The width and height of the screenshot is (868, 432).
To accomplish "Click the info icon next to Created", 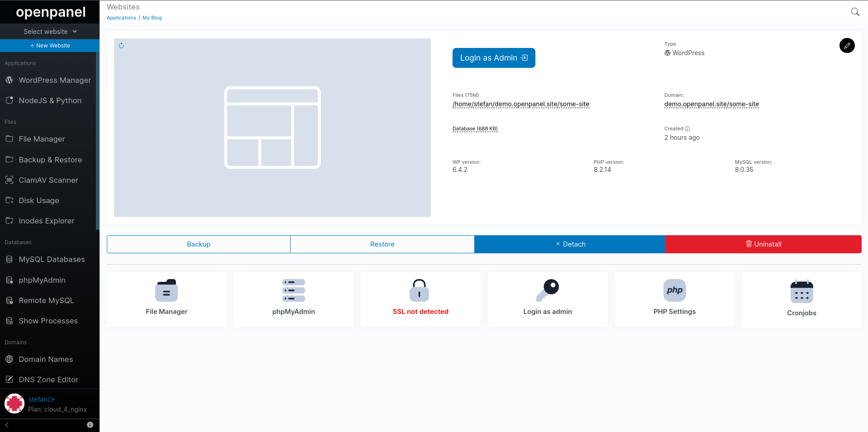I will tap(687, 128).
